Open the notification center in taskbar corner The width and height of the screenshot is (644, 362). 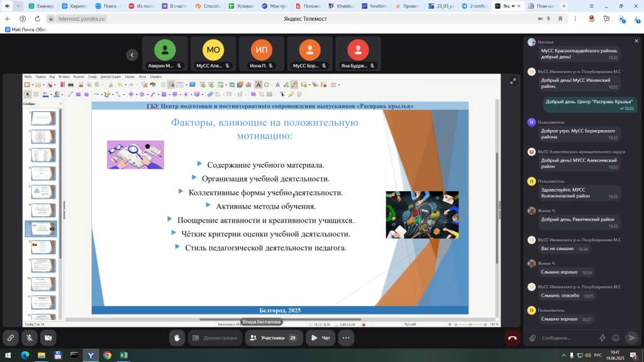click(x=635, y=355)
